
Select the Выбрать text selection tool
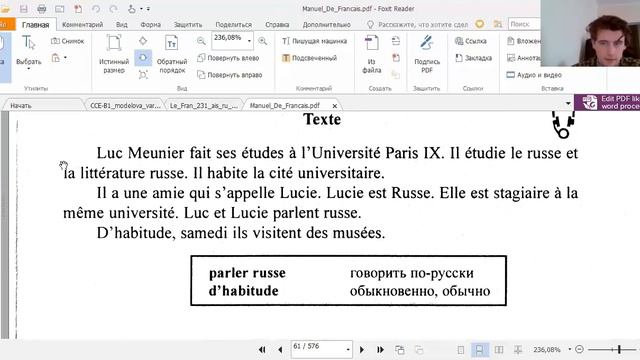point(29,50)
